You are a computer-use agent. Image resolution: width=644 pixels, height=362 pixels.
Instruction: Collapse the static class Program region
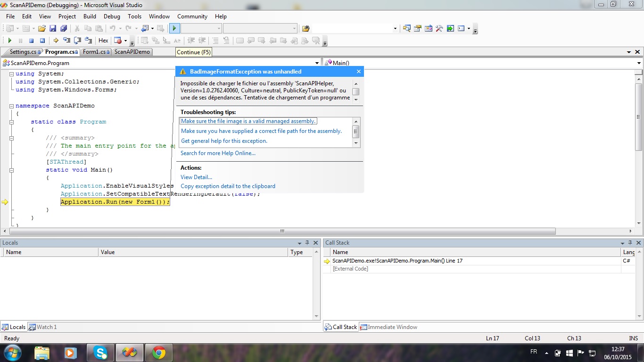point(11,122)
